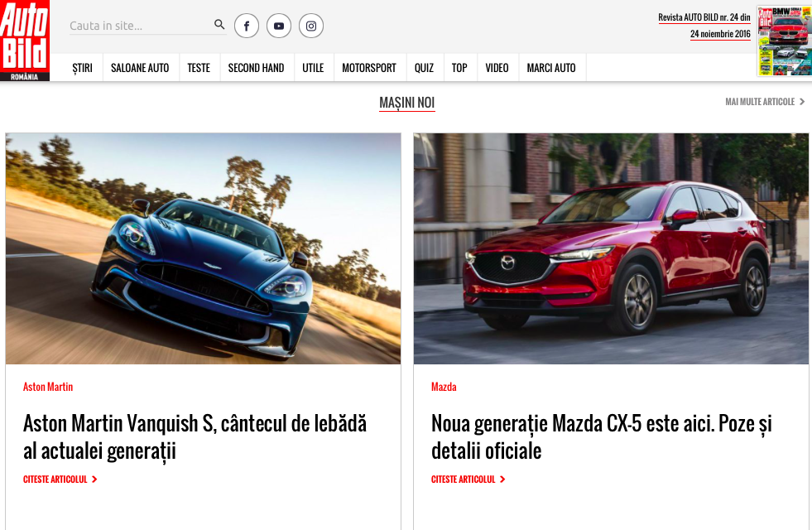Click the Mașini Noi section heading

[x=407, y=103]
